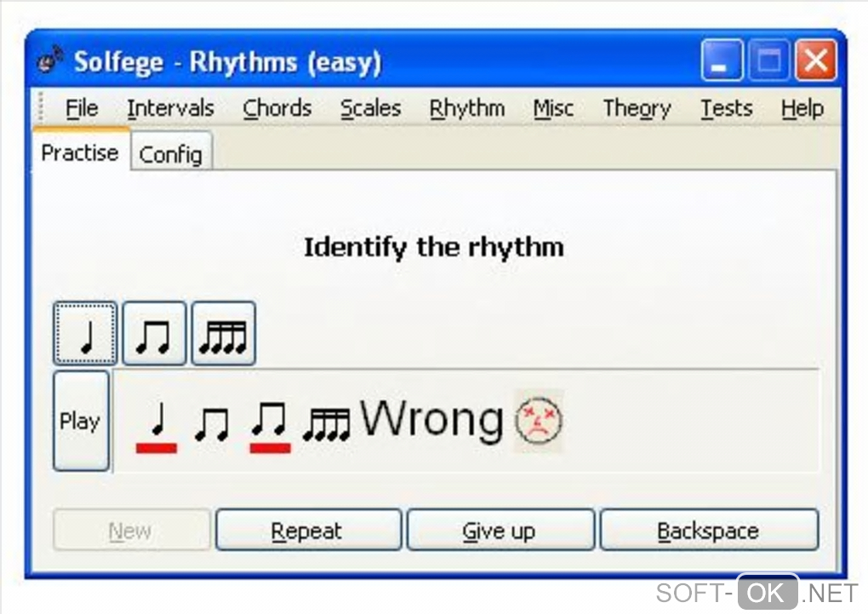Screen dimensions: 868x614
Task: Repeat the rhythm question
Action: (308, 531)
